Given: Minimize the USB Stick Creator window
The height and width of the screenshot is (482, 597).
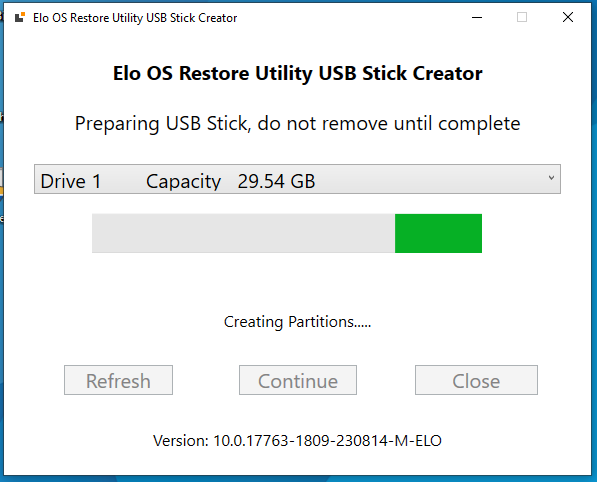Looking at the screenshot, I should (477, 18).
